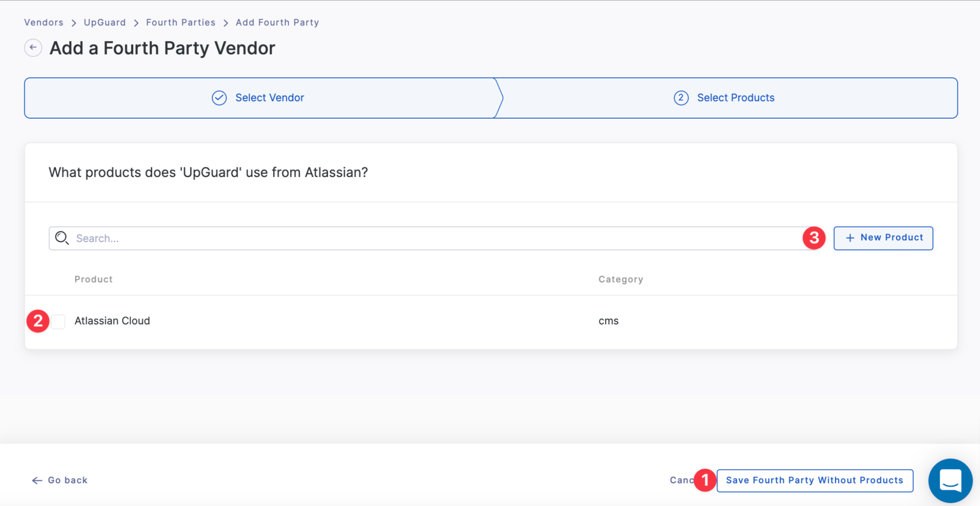Create a New Product

[x=883, y=238]
